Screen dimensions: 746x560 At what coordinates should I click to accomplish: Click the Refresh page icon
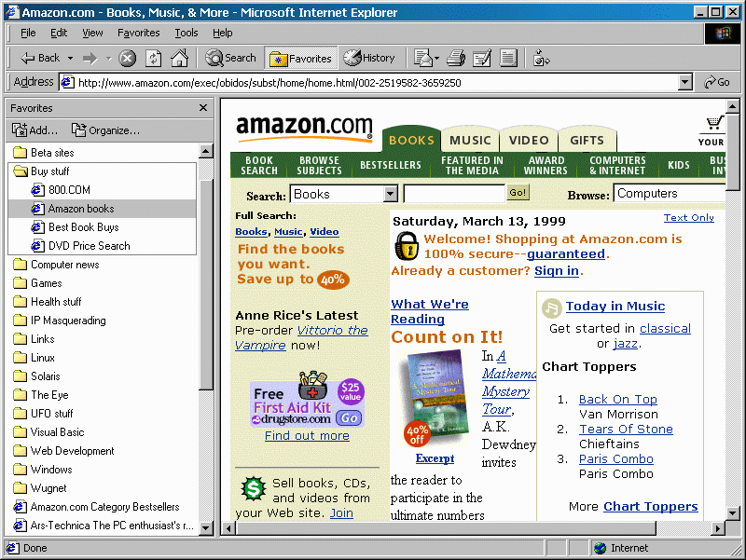tap(153, 58)
